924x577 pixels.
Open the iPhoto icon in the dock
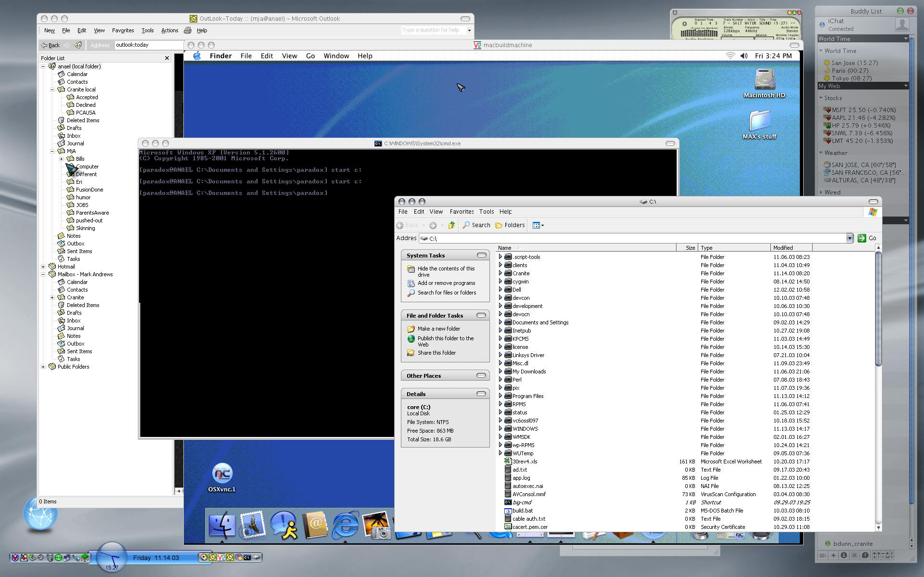(376, 525)
